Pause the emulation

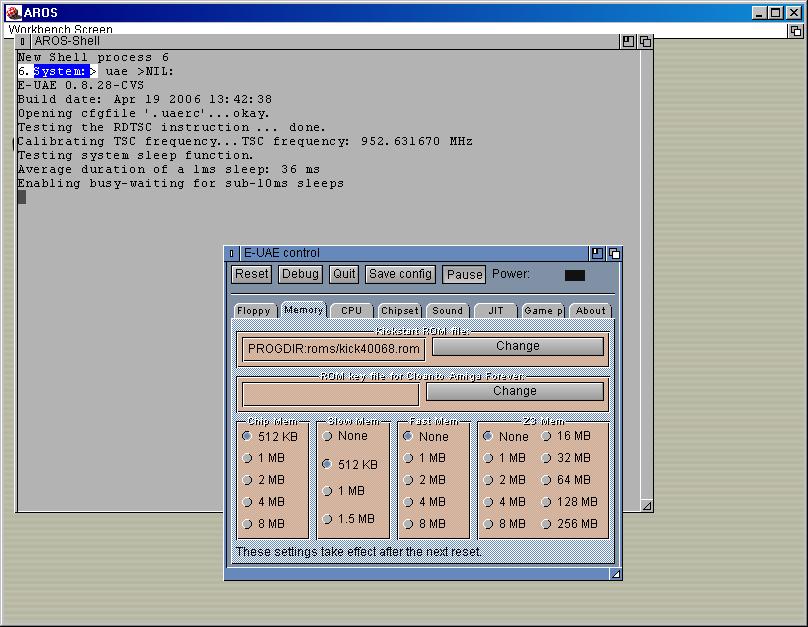464,275
